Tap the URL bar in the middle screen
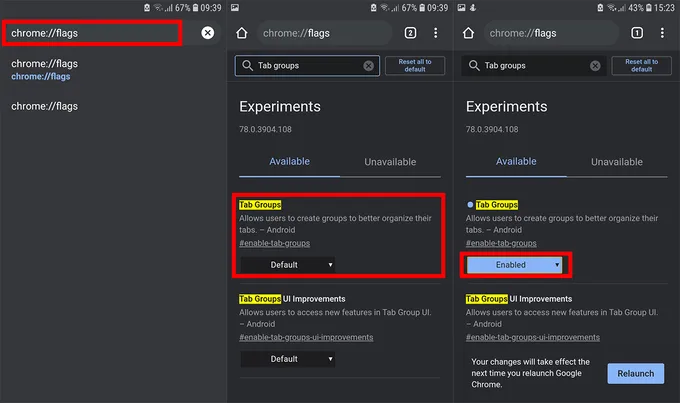This screenshot has width=680, height=403. point(324,33)
